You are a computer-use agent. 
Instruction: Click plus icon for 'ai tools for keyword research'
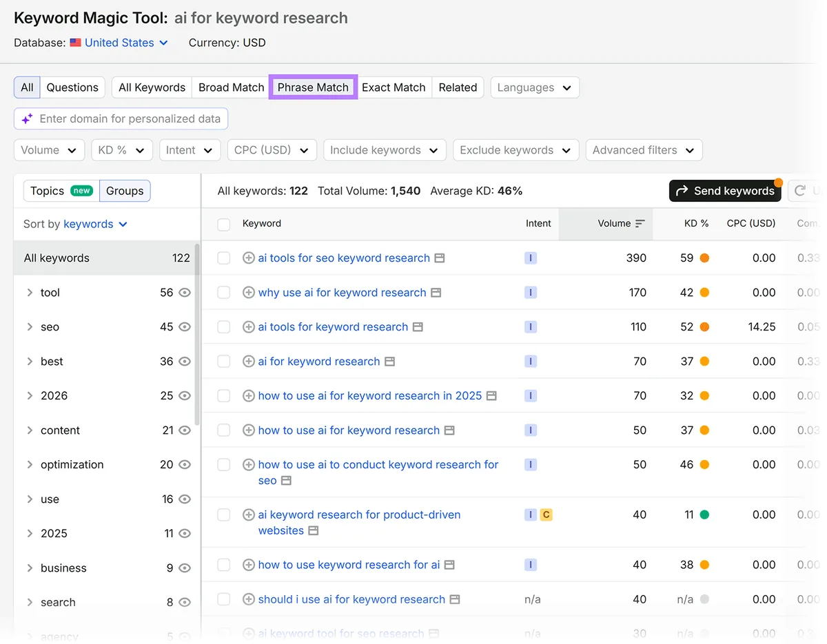(x=249, y=327)
